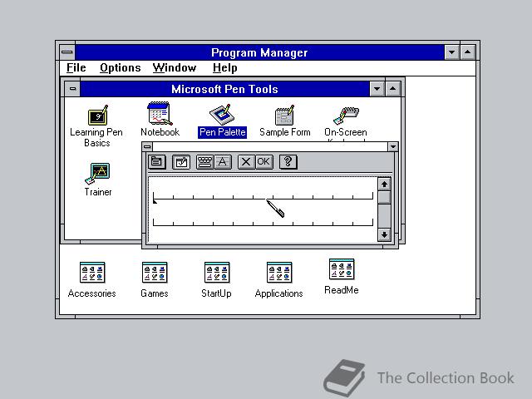Minimize the Microsoft Pen Tools window
532x399 pixels.
point(377,89)
